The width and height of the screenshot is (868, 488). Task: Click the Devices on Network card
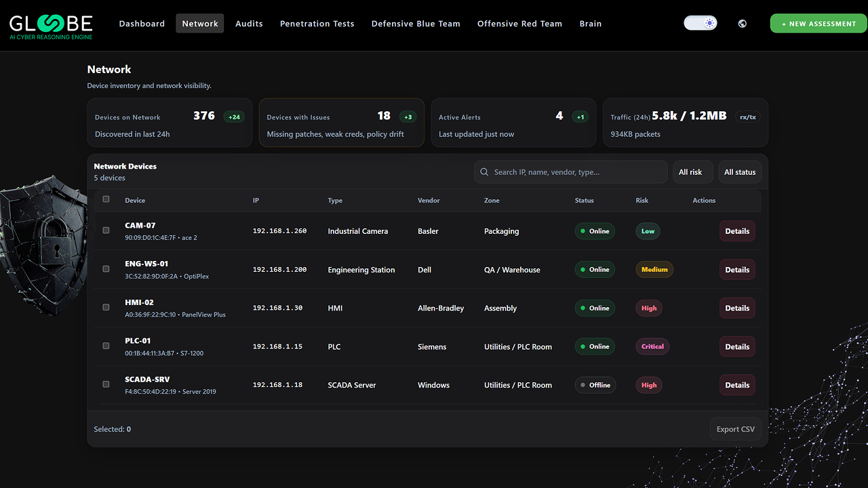pyautogui.click(x=170, y=123)
